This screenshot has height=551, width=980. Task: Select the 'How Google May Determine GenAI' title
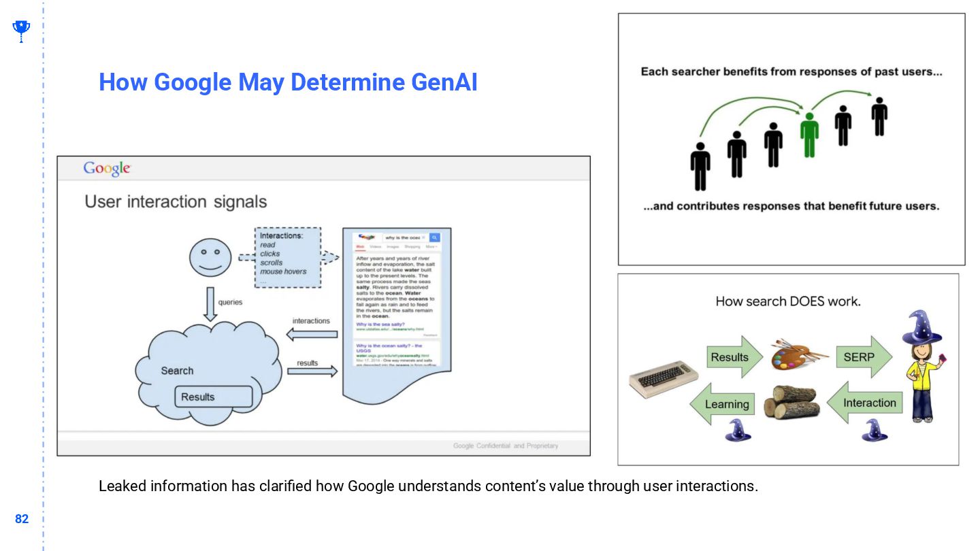tap(288, 82)
